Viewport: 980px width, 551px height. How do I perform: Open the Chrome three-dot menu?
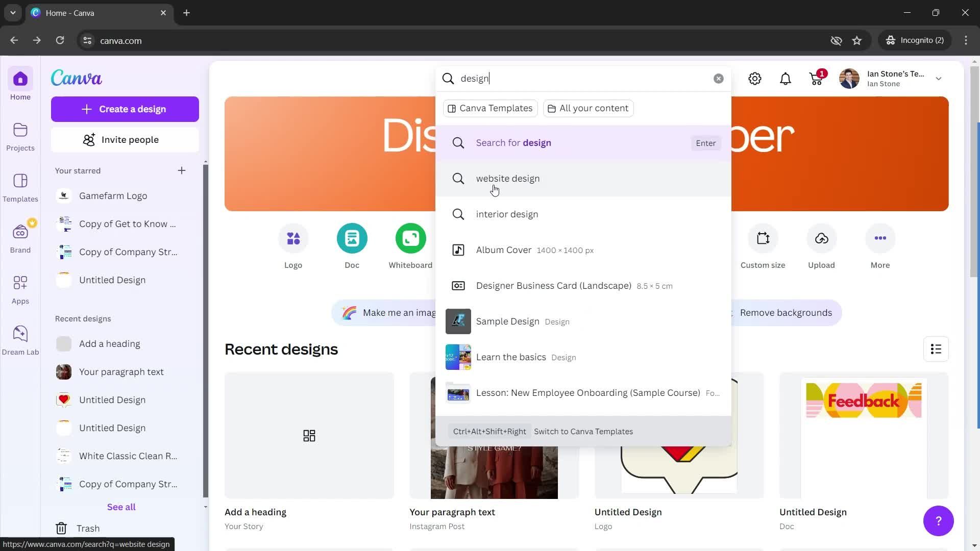pyautogui.click(x=966, y=40)
